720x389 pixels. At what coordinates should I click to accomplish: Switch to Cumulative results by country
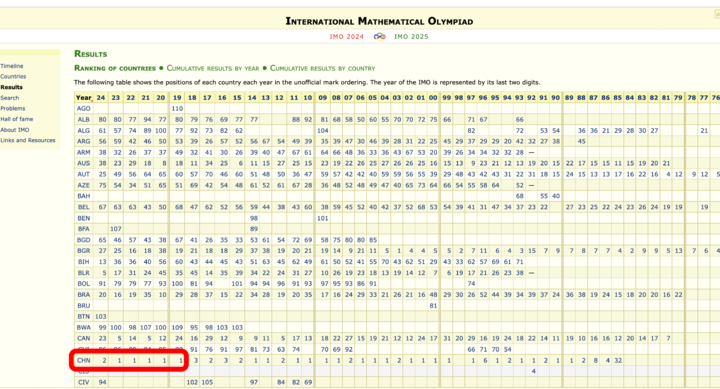(x=322, y=68)
